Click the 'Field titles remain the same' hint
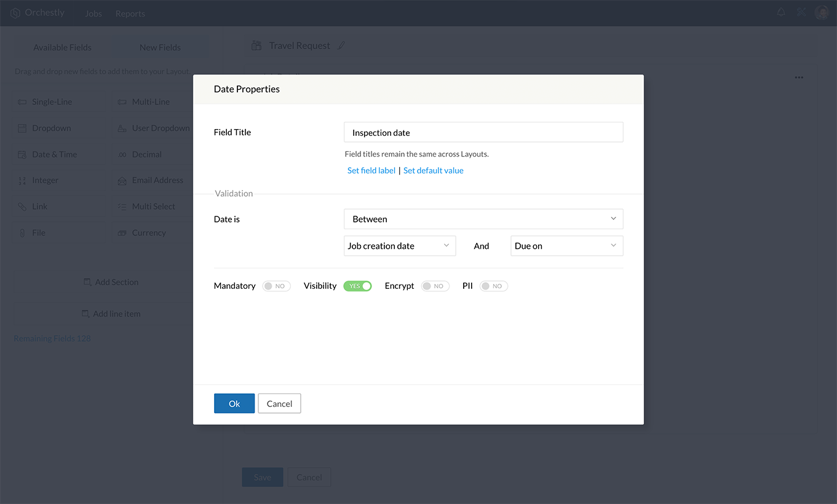The height and width of the screenshot is (504, 837). (x=416, y=154)
